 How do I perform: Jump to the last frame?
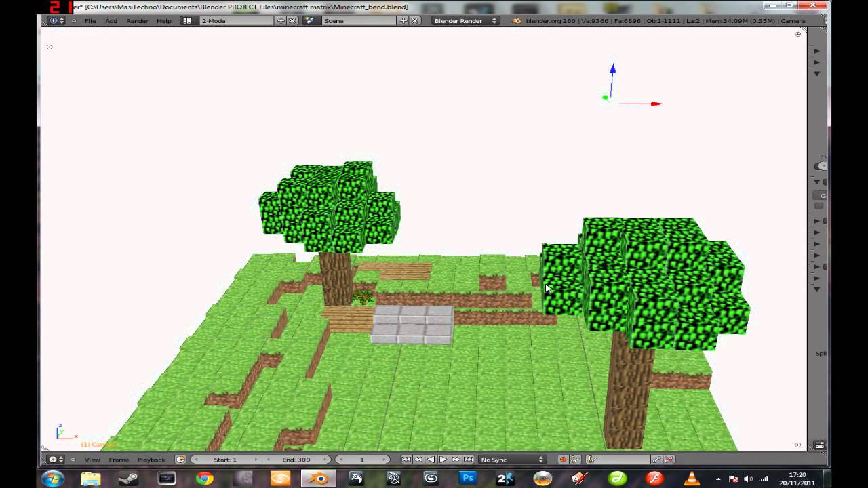pos(469,459)
